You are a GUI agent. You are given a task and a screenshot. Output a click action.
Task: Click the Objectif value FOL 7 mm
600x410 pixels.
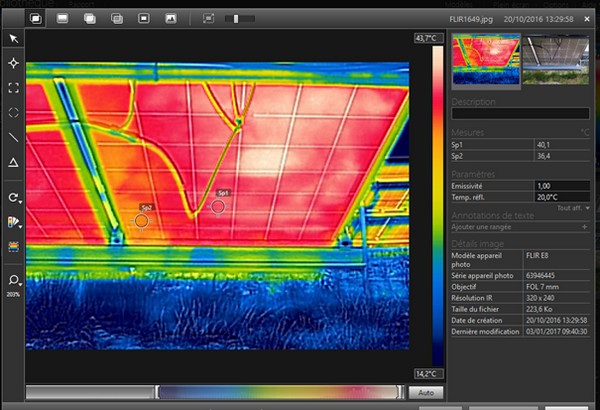542,287
